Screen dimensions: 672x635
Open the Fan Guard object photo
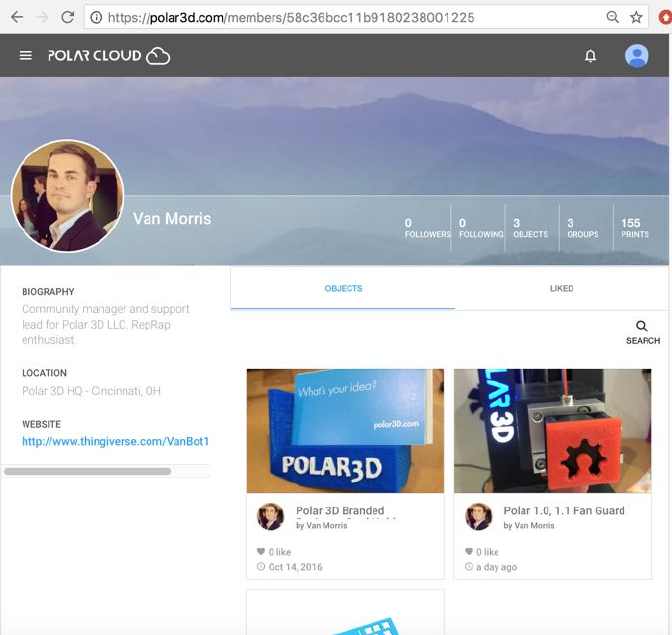(552, 431)
